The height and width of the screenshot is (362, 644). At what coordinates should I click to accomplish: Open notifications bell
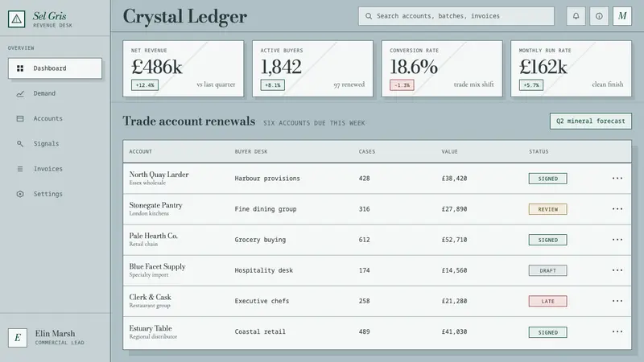point(576,16)
